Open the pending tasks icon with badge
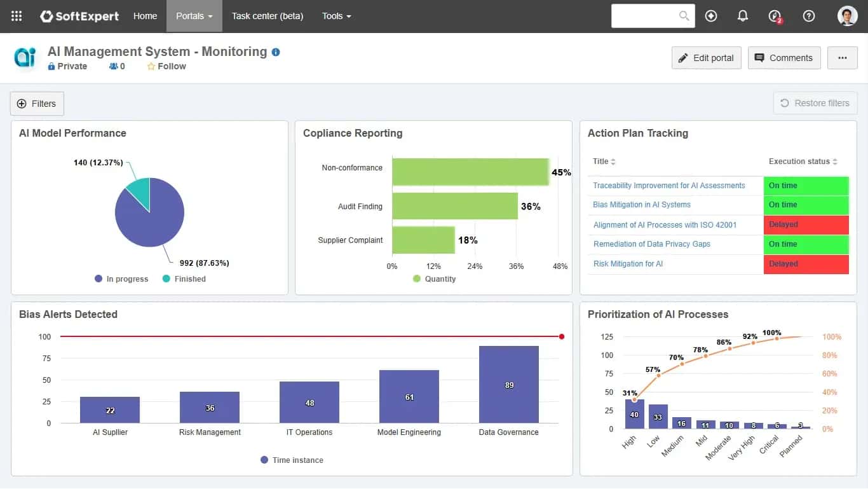 coord(775,17)
